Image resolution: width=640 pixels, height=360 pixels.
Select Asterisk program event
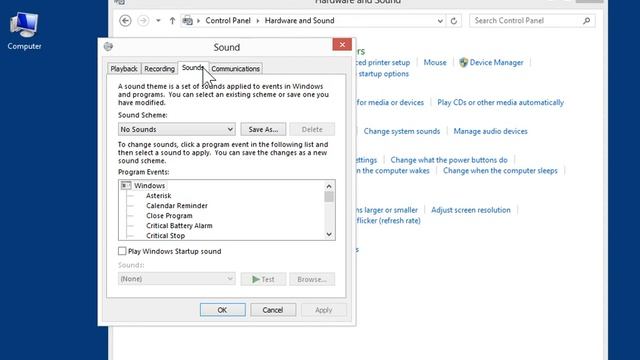tap(158, 196)
